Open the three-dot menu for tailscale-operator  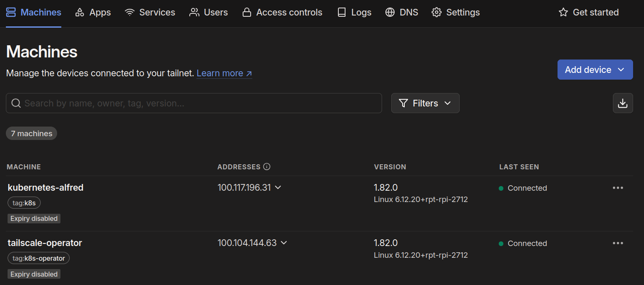coord(618,243)
